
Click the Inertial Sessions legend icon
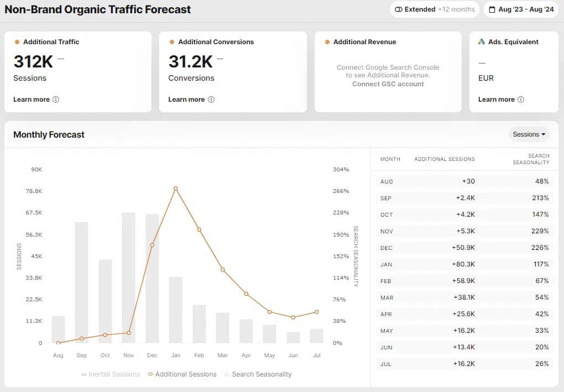tap(84, 375)
